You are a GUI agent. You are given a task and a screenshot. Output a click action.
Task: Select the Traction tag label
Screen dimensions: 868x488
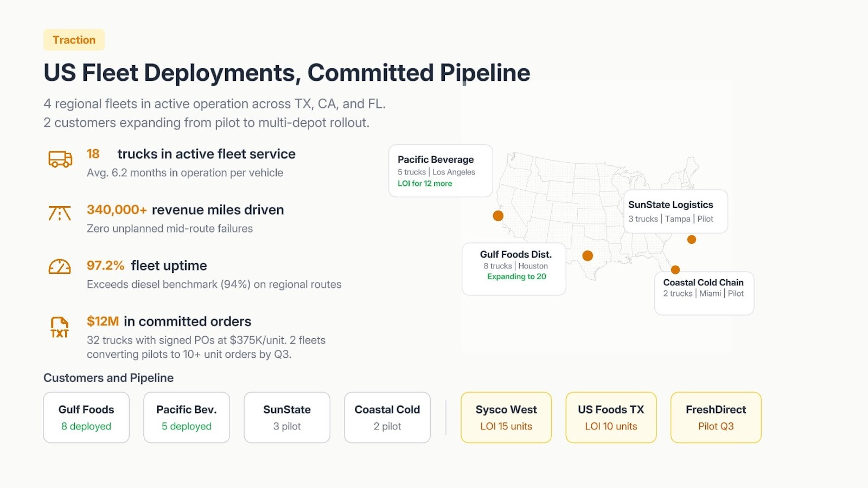(74, 40)
